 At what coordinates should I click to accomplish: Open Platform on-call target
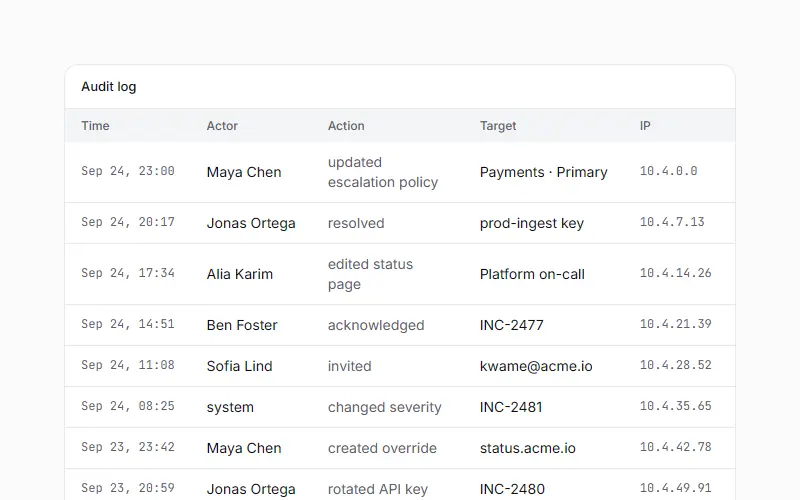coord(532,274)
